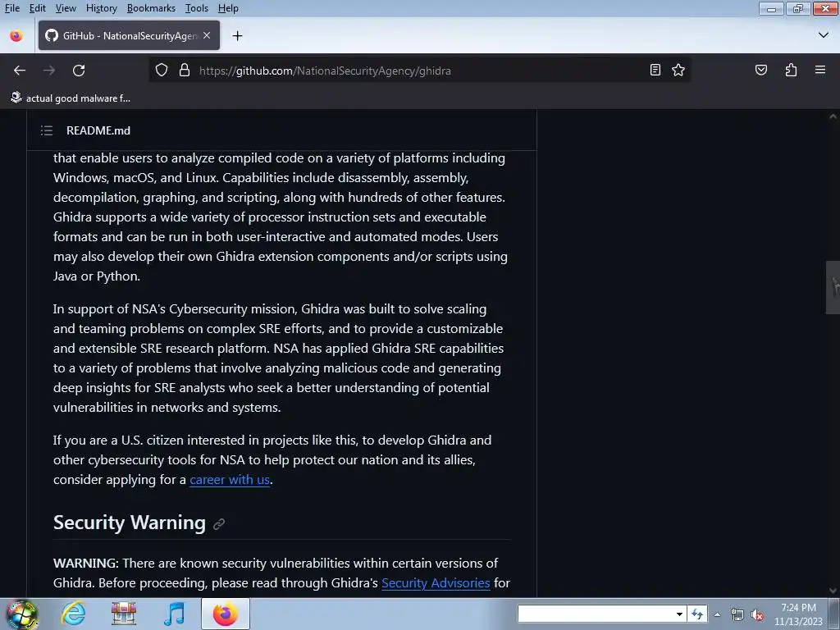This screenshot has height=630, width=840.
Task: Launch Internet Explorer from the taskbar
Action: click(x=73, y=614)
